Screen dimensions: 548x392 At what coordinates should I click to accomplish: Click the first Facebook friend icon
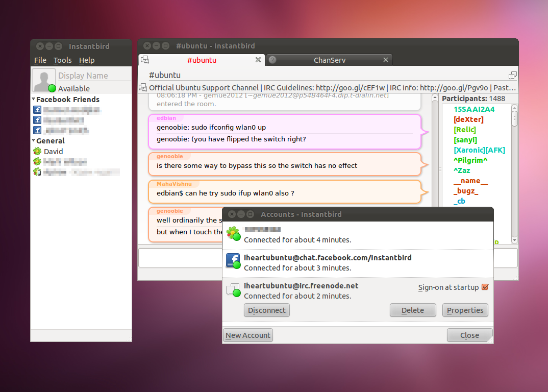[37, 110]
